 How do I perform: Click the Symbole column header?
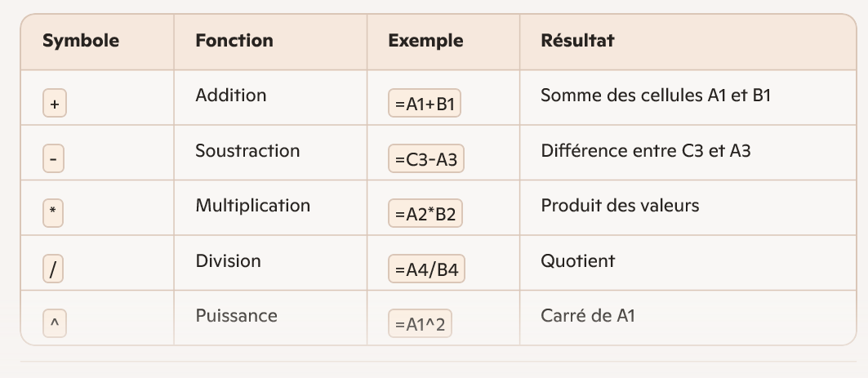[x=81, y=41]
